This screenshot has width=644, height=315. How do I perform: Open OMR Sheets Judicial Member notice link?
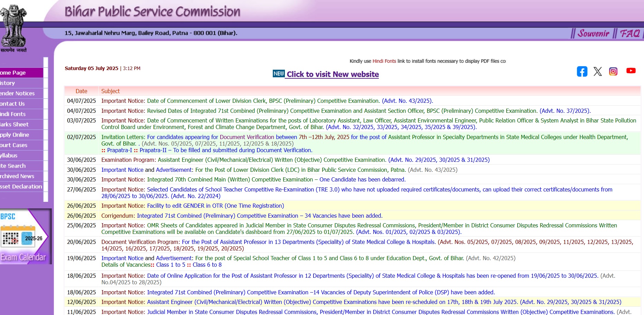tap(359, 228)
